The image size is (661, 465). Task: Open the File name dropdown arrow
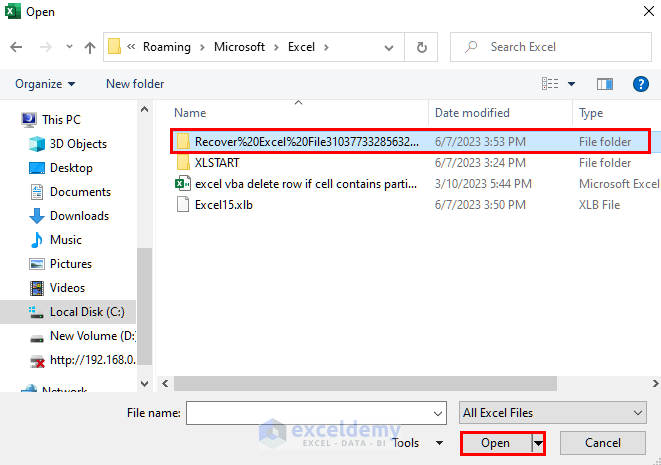pyautogui.click(x=438, y=414)
